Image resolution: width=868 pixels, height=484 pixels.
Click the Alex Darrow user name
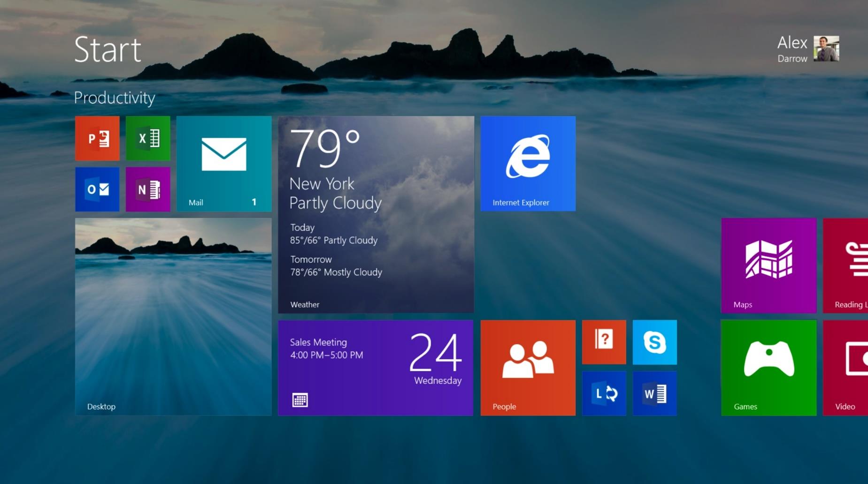point(792,49)
